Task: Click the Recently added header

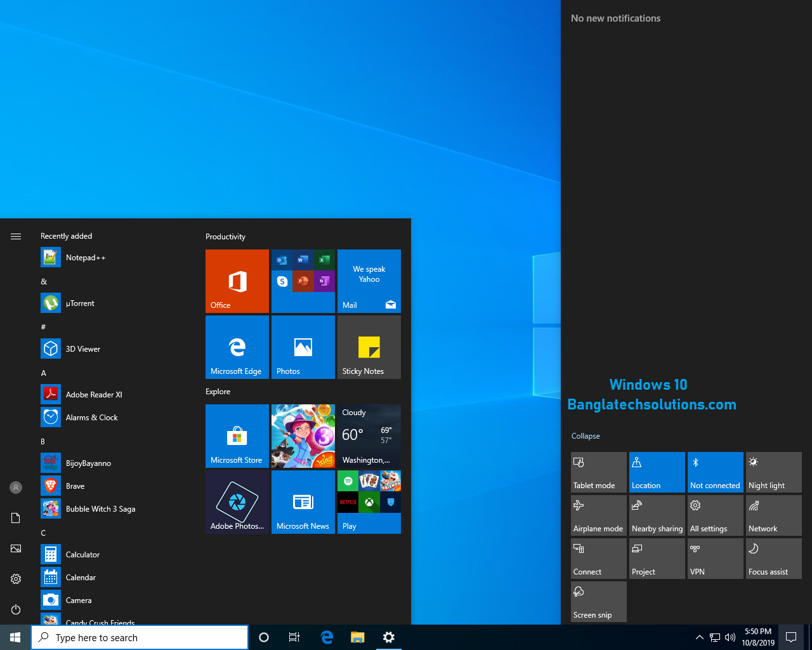Action: pyautogui.click(x=67, y=236)
